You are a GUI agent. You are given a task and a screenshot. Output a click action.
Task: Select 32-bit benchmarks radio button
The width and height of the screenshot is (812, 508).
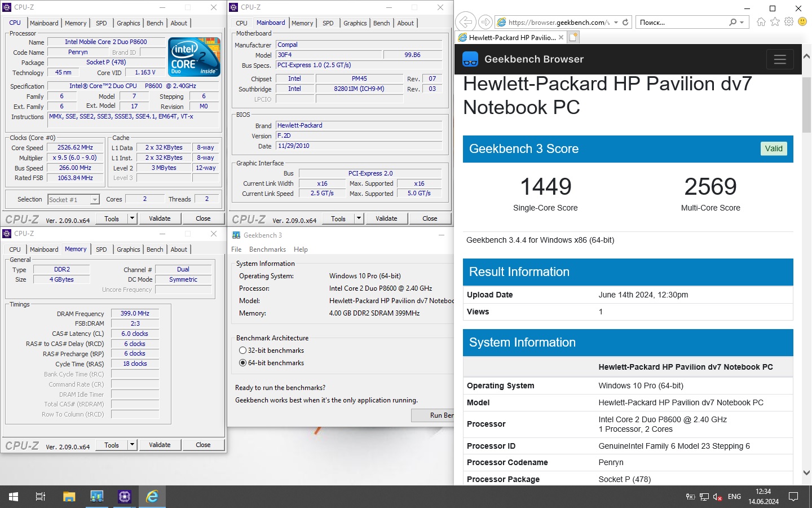pyautogui.click(x=242, y=351)
